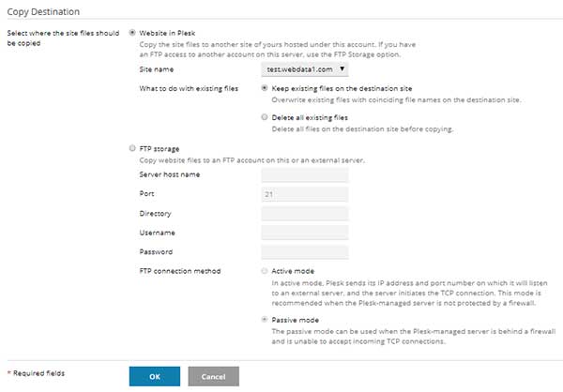
Task: Confirm with the OK button
Action: pos(155,376)
